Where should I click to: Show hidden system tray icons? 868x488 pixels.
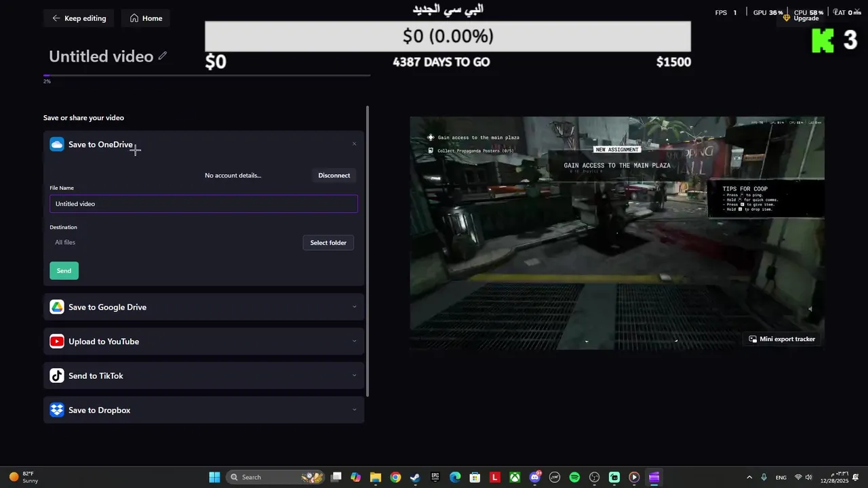[x=749, y=477]
